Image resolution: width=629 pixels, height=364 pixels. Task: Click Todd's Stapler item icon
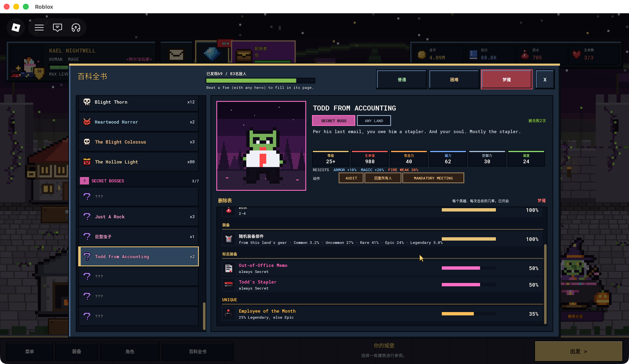coord(229,285)
